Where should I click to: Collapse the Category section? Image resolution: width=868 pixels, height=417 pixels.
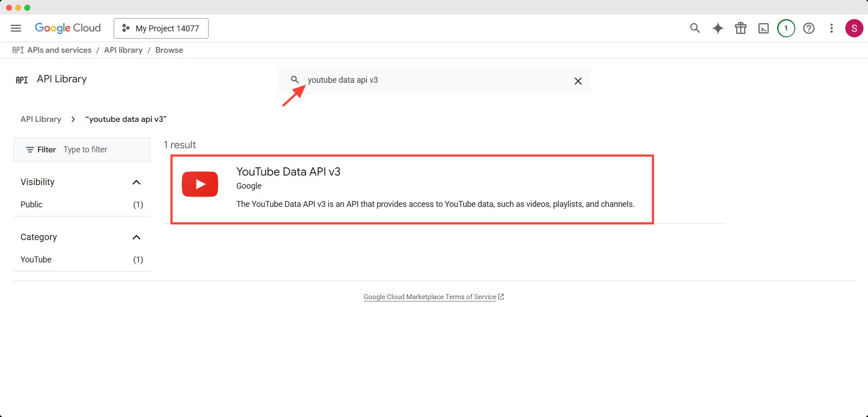click(136, 237)
